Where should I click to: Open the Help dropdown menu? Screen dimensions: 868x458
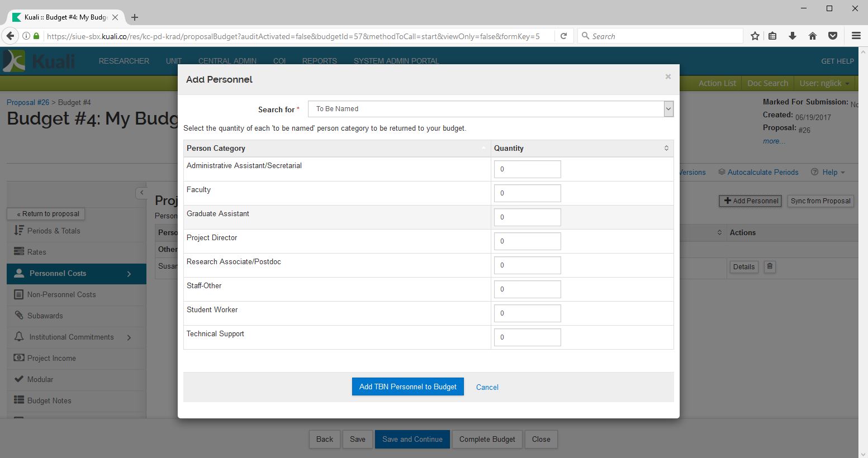tap(828, 172)
